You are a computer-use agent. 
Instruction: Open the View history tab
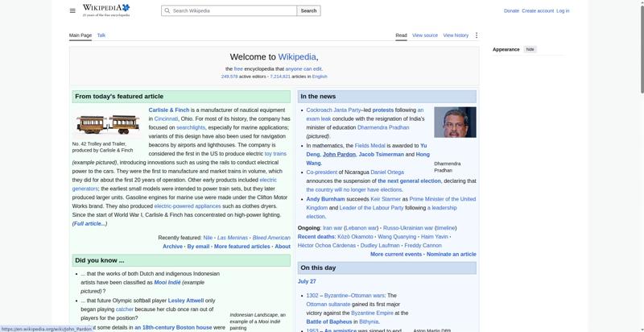coord(456,35)
